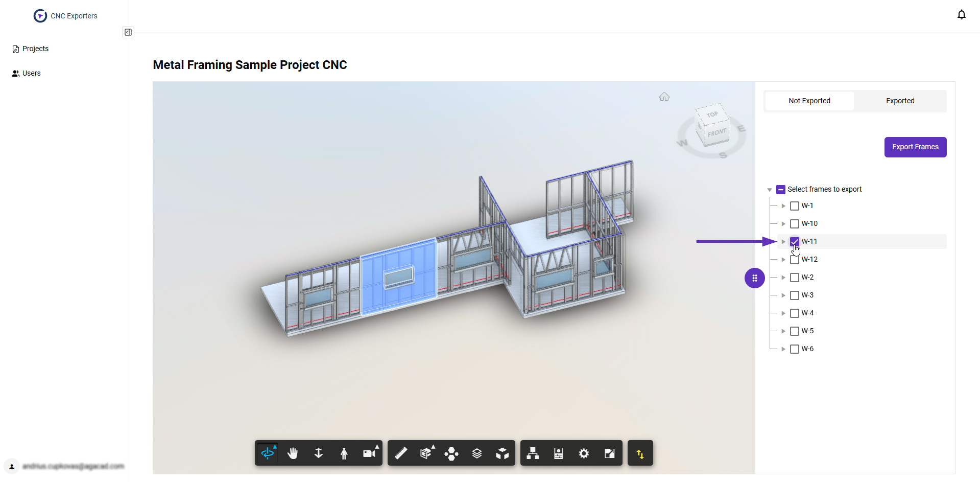Select the Measure ruler tool

point(401,453)
